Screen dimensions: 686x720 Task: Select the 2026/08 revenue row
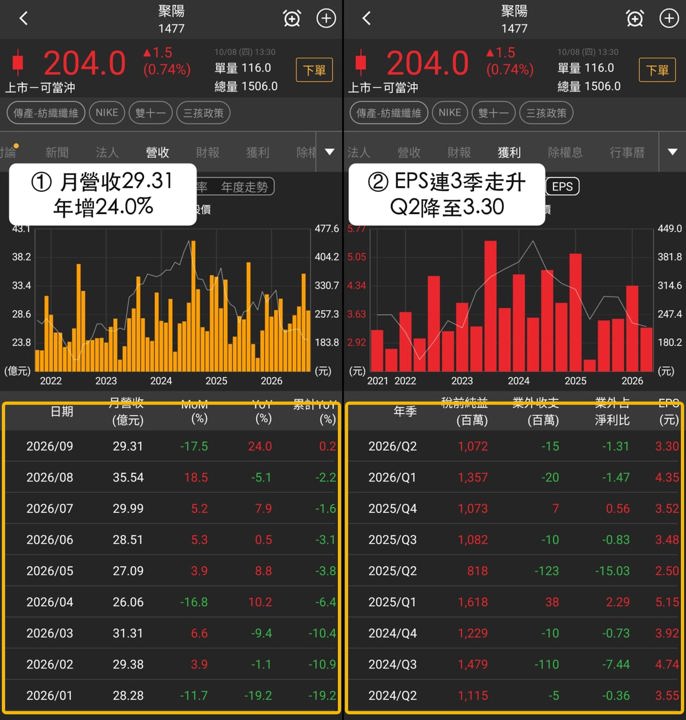[172, 478]
